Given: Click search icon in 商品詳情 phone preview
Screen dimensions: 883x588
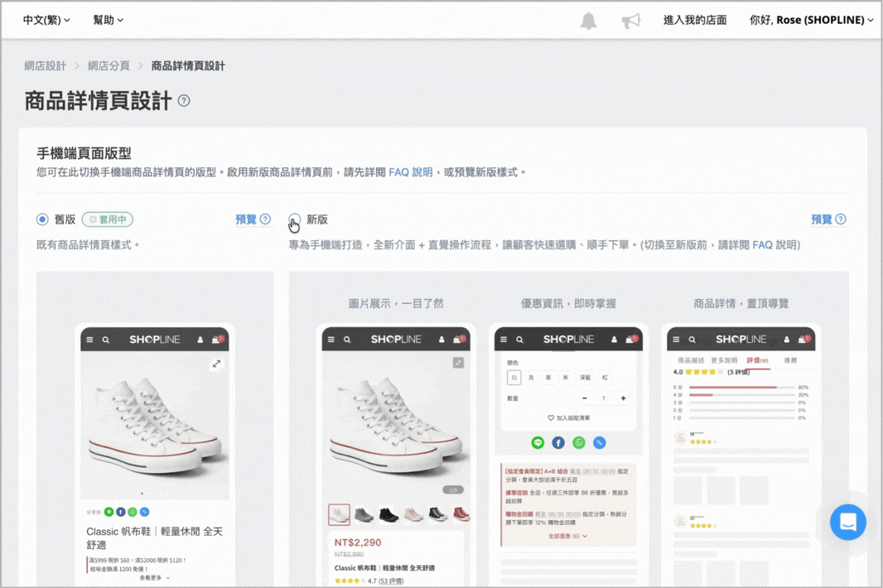Looking at the screenshot, I should coord(692,340).
